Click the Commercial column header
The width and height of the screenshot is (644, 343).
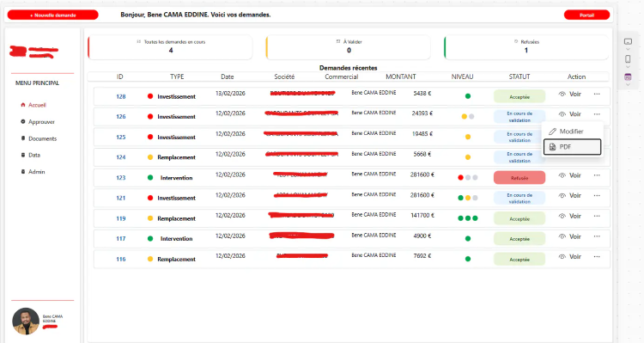341,77
